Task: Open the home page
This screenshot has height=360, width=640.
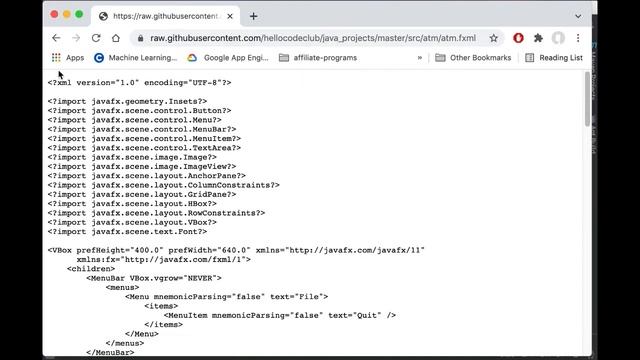Action: [116, 38]
